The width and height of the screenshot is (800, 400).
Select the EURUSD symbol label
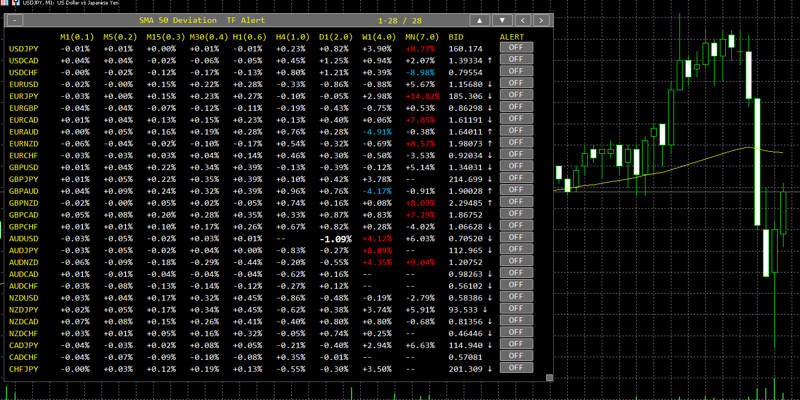point(23,84)
